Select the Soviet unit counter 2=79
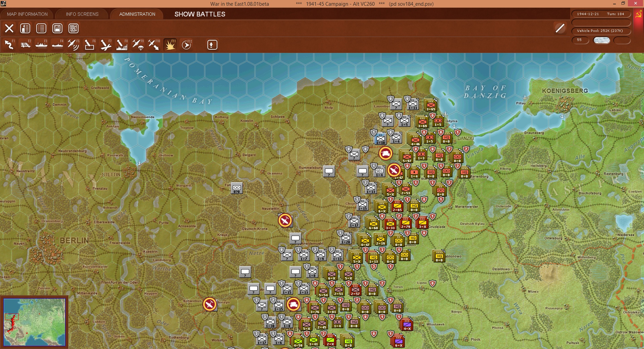 tap(406, 222)
